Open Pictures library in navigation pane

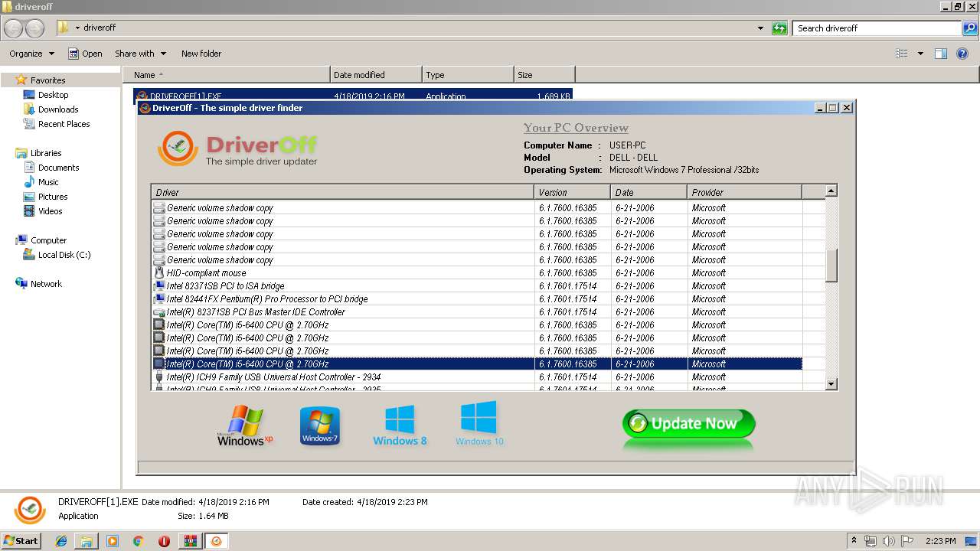coord(53,197)
